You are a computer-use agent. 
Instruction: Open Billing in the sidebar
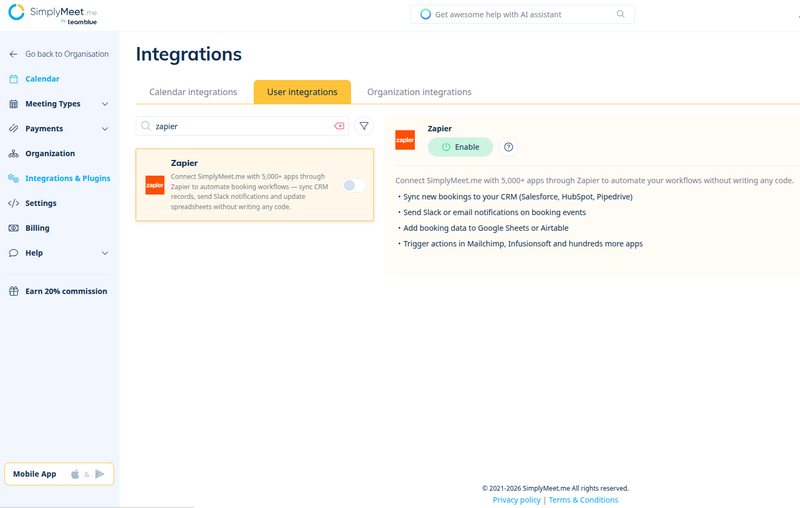coord(37,228)
